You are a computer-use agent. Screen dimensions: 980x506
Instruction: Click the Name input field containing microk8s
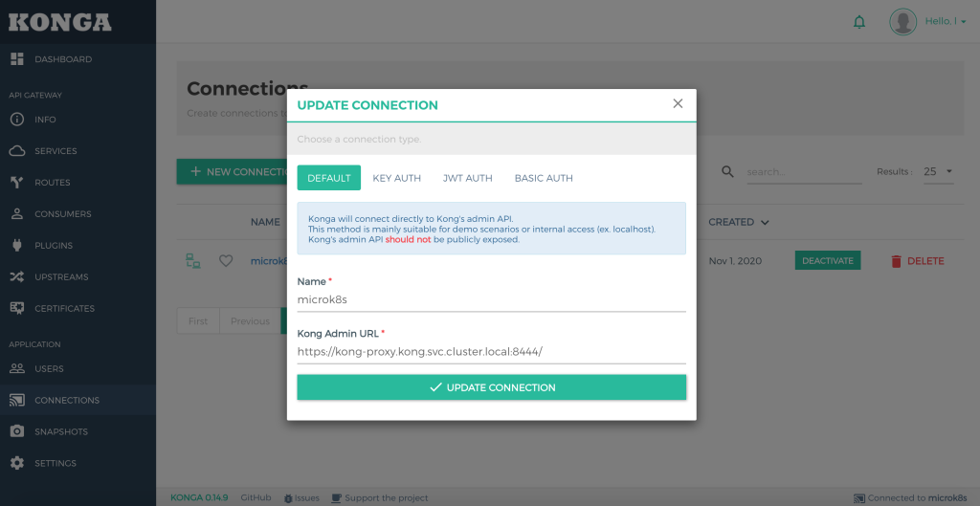pyautogui.click(x=491, y=299)
